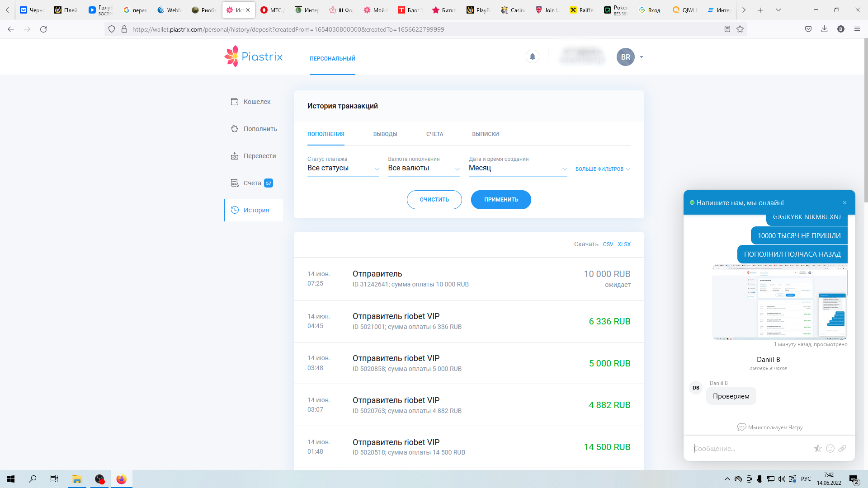Open the Дата и время создания dropdown

pos(517,168)
